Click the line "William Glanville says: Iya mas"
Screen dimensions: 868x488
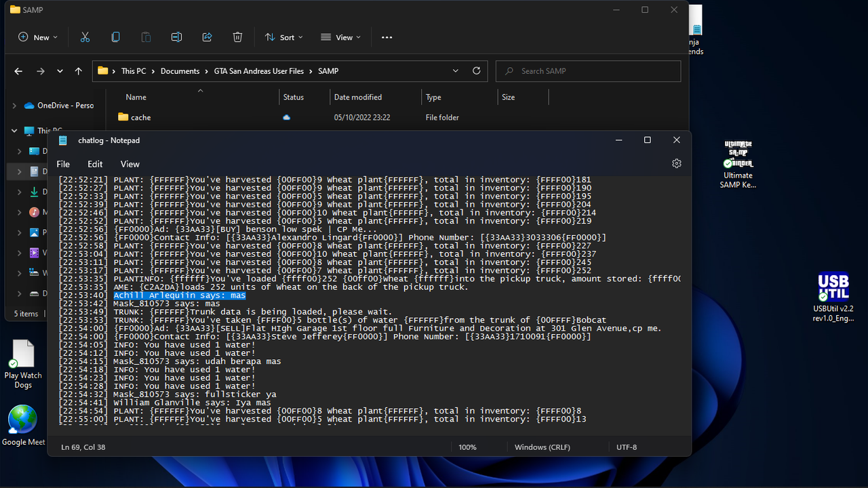192,403
